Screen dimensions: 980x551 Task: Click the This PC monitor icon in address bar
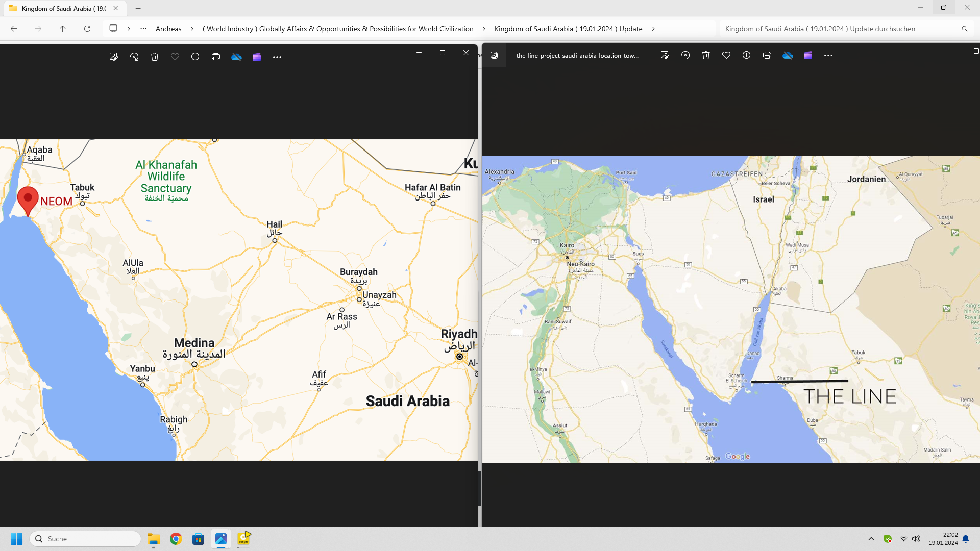tap(113, 29)
